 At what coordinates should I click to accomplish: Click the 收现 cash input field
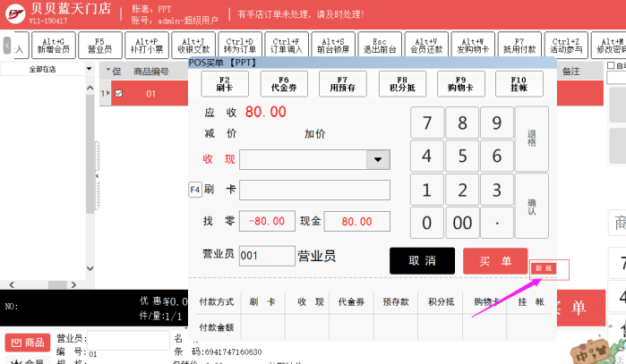coord(304,159)
